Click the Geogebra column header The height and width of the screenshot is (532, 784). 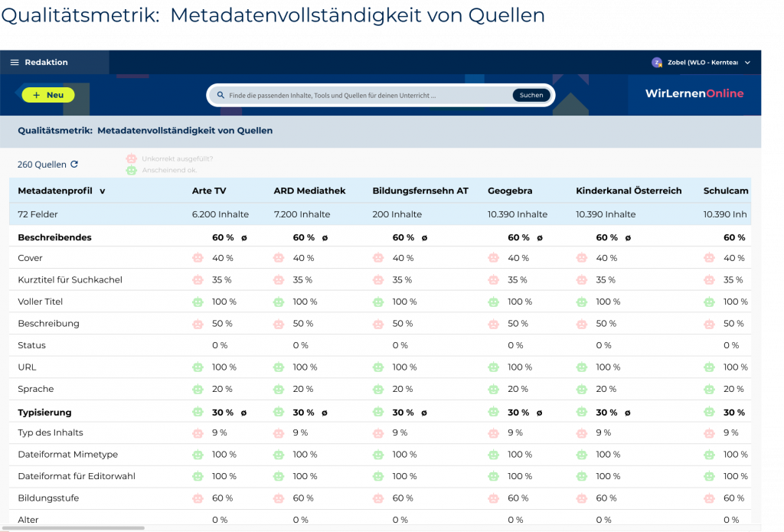510,191
